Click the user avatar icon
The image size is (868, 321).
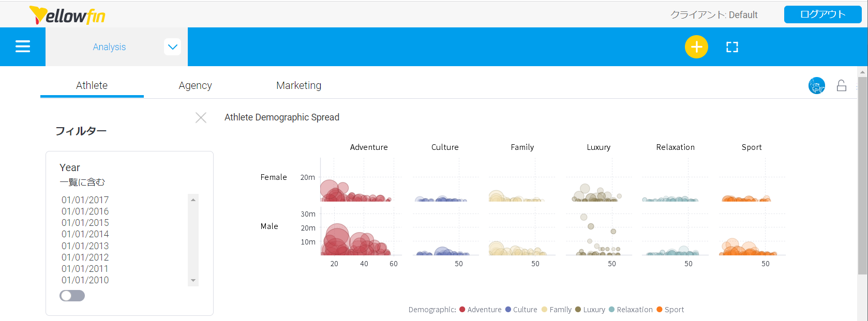(816, 85)
